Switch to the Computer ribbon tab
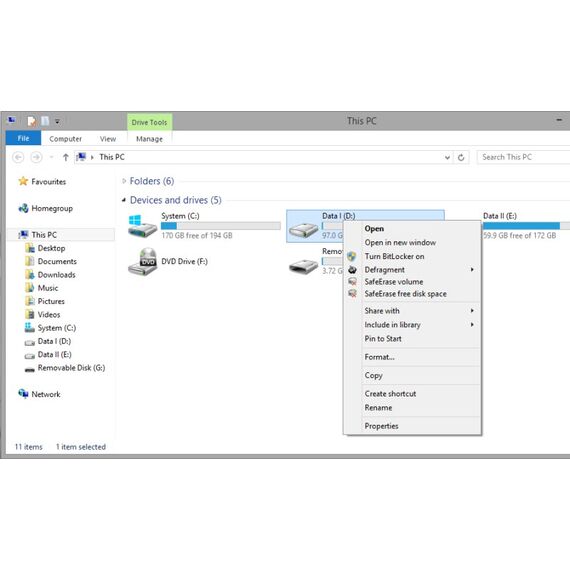The image size is (570, 570). pyautogui.click(x=65, y=139)
